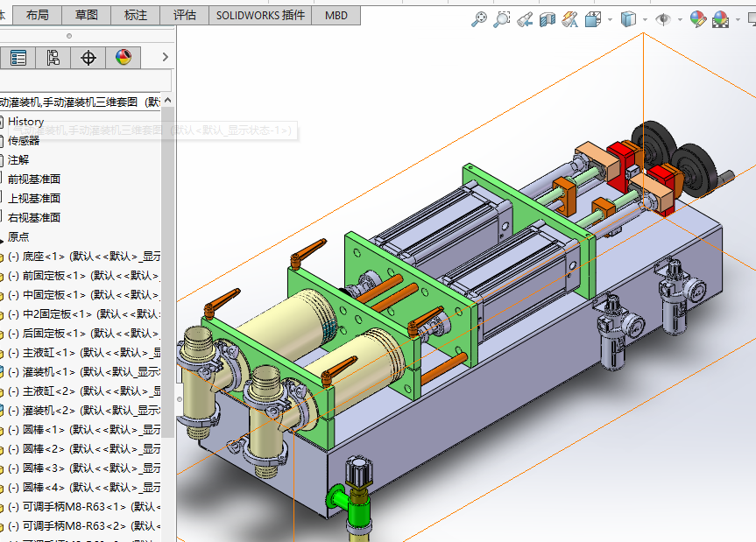The width and height of the screenshot is (756, 542).
Task: Switch to the SOLIDWORKS 插件 tab
Action: 260,15
